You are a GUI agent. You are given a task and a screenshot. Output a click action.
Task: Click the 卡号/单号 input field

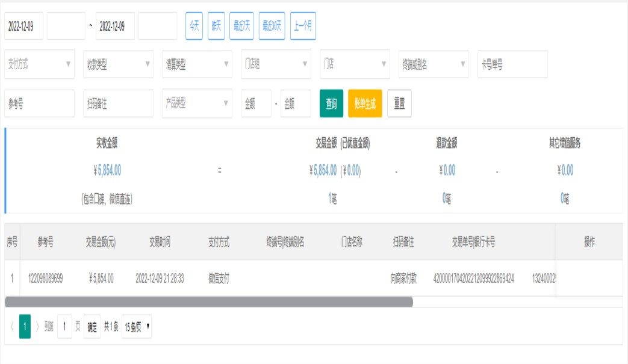coord(512,64)
